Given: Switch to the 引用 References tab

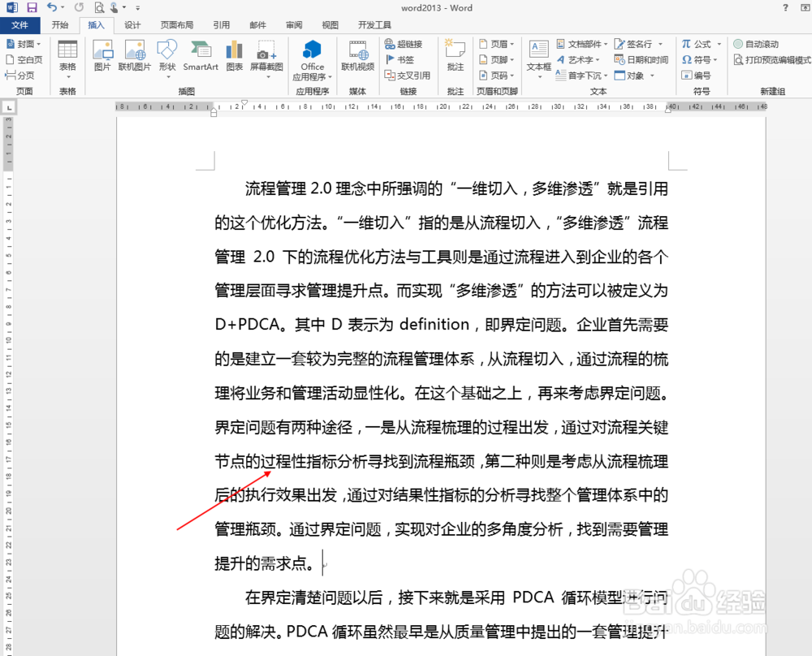Looking at the screenshot, I should coord(221,25).
